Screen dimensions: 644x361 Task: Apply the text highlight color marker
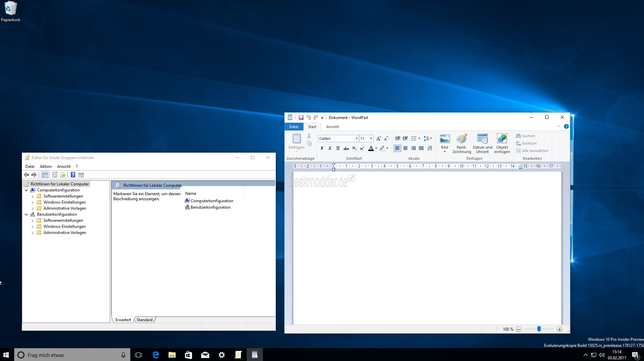[x=382, y=148]
